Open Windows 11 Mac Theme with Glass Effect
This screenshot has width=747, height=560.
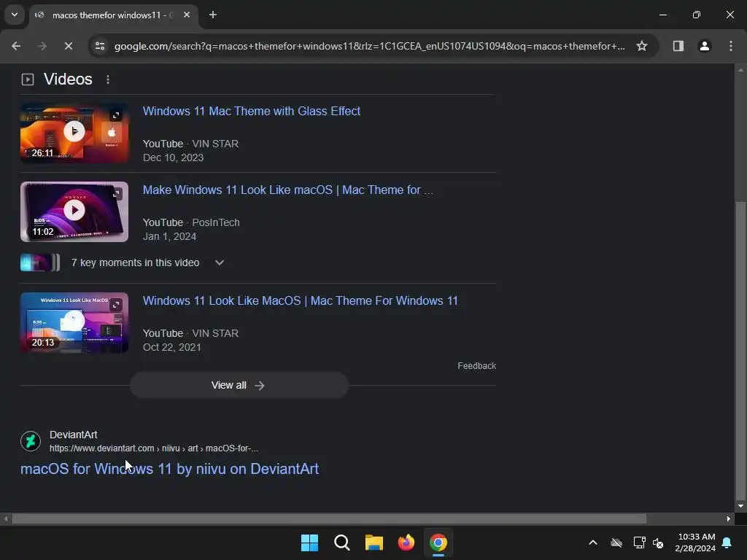252,111
